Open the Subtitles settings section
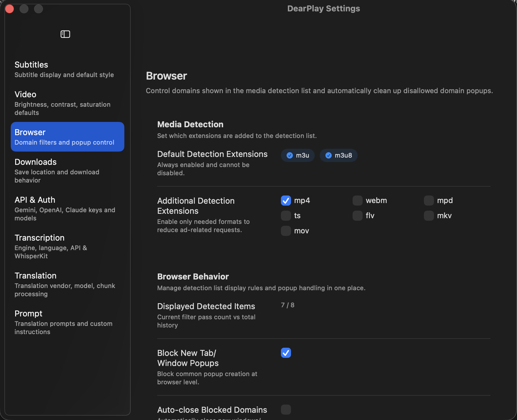This screenshot has height=420, width=517. tap(68, 69)
